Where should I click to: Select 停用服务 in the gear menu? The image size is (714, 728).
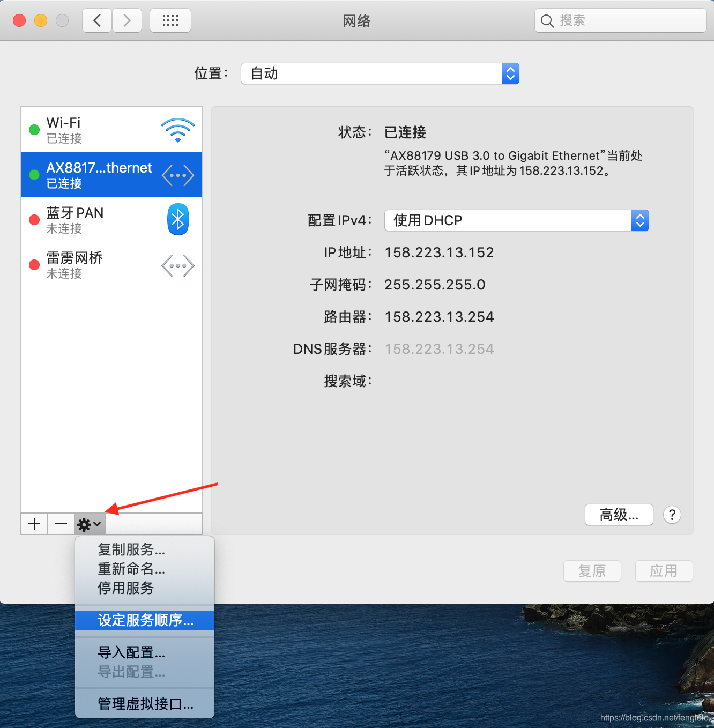click(x=125, y=588)
